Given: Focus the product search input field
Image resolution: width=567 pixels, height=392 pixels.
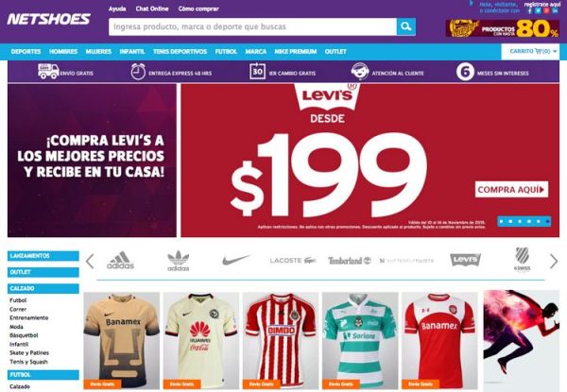Looking at the screenshot, I should point(252,26).
